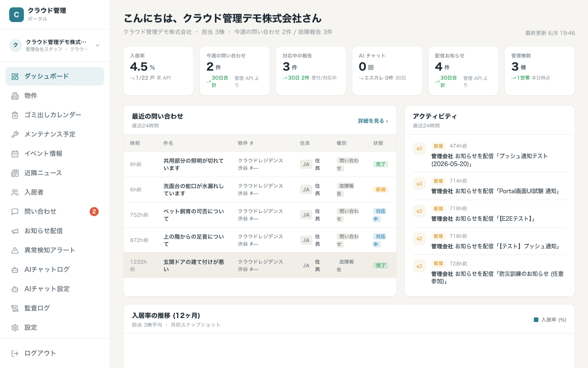Click the AIチャット設定 robot icon
Viewport: 588px width, 368px height.
pos(15,289)
